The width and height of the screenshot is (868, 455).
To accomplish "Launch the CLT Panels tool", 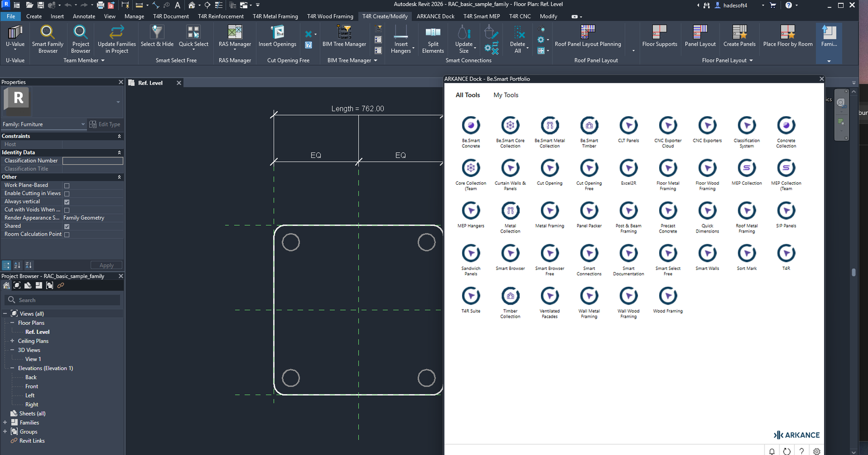I will point(629,129).
